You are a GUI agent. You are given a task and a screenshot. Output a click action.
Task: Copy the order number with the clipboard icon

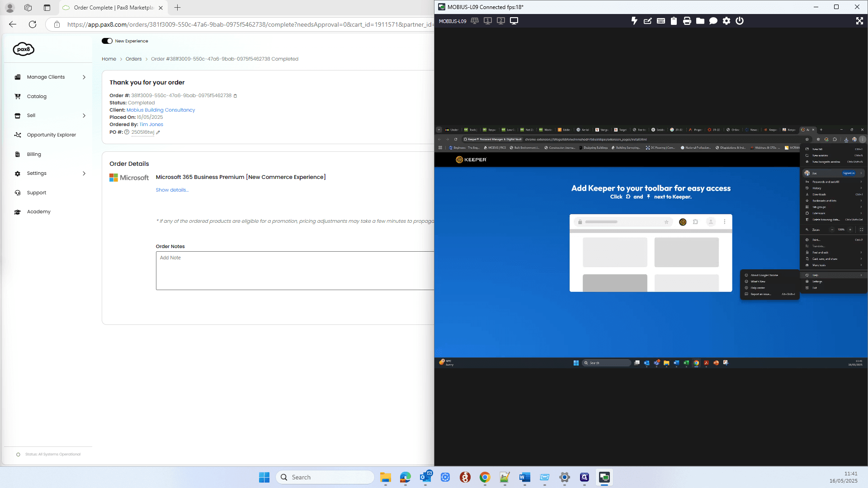click(235, 96)
